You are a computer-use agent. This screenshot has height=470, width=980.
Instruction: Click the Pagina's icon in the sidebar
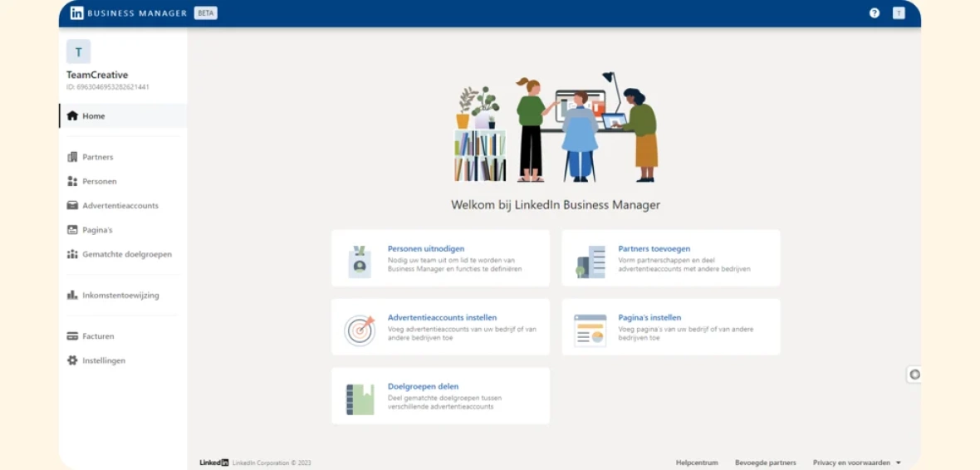click(72, 230)
